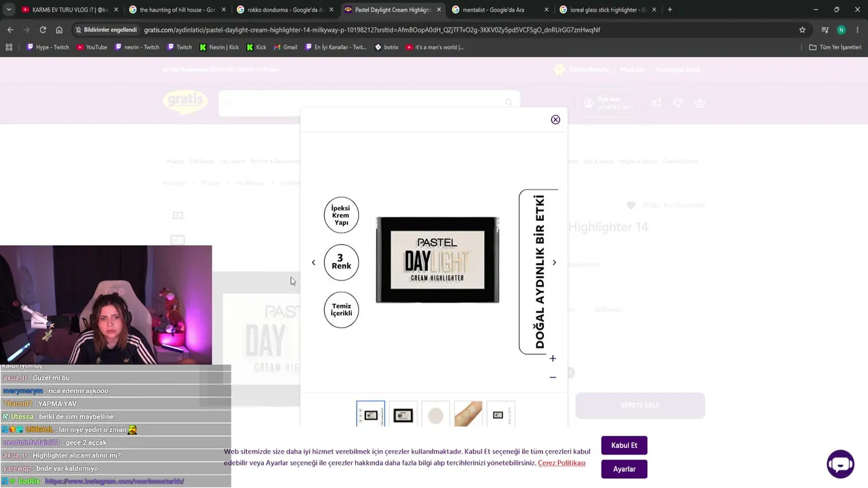
Task: Reload the current page
Action: click(43, 30)
